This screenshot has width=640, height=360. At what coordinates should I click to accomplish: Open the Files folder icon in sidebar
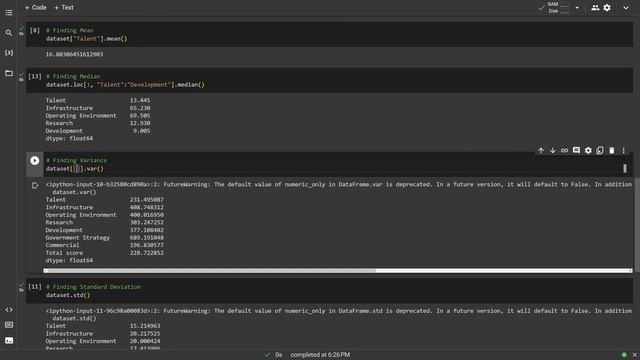coord(9,73)
